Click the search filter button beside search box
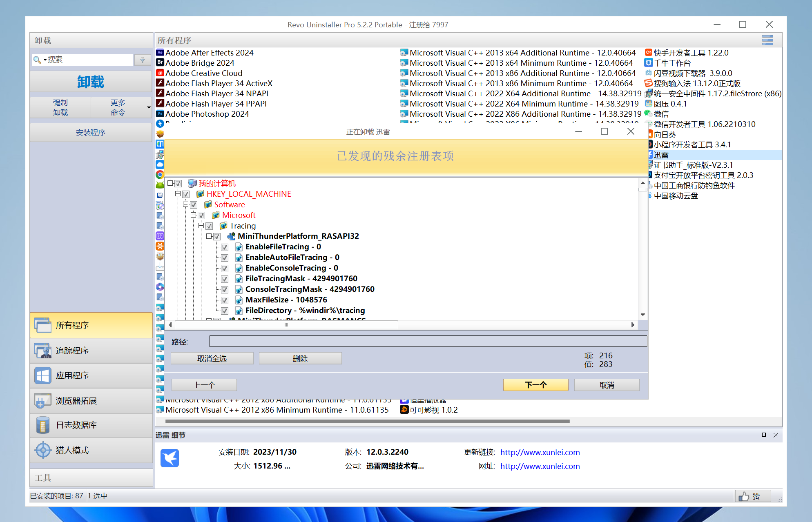812x522 pixels. click(x=143, y=60)
